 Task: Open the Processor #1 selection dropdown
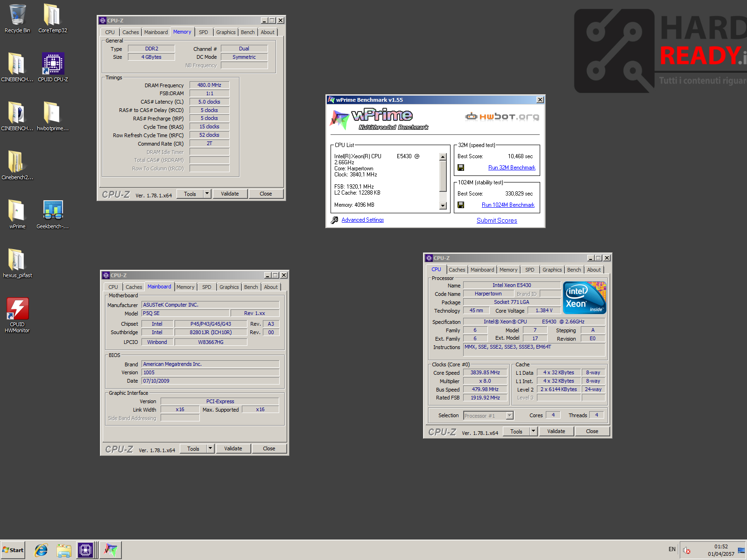(x=510, y=415)
